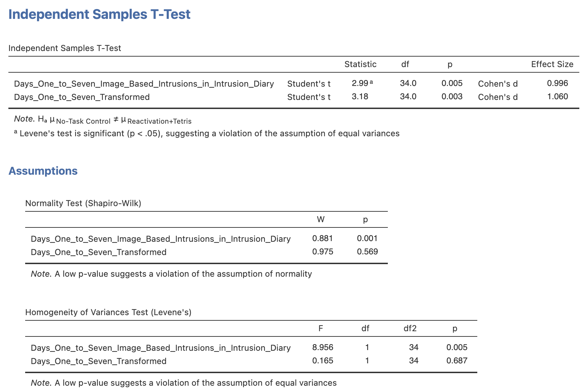Select the t-test table title above the results

click(65, 48)
